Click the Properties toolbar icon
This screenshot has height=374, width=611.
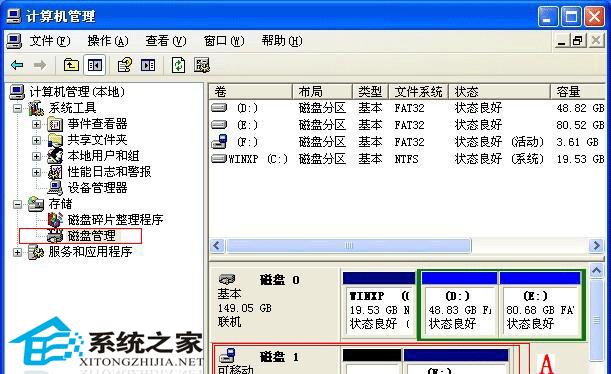coord(125,65)
